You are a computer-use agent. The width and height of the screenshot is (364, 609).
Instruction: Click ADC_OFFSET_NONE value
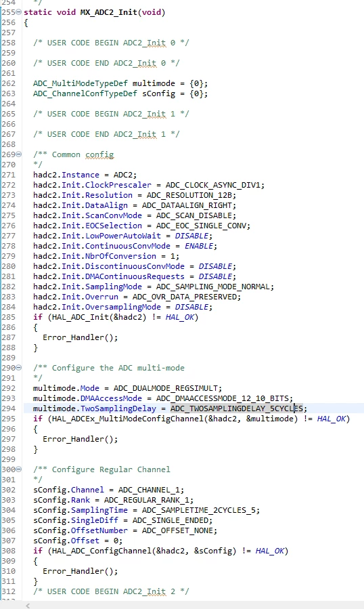click(177, 530)
